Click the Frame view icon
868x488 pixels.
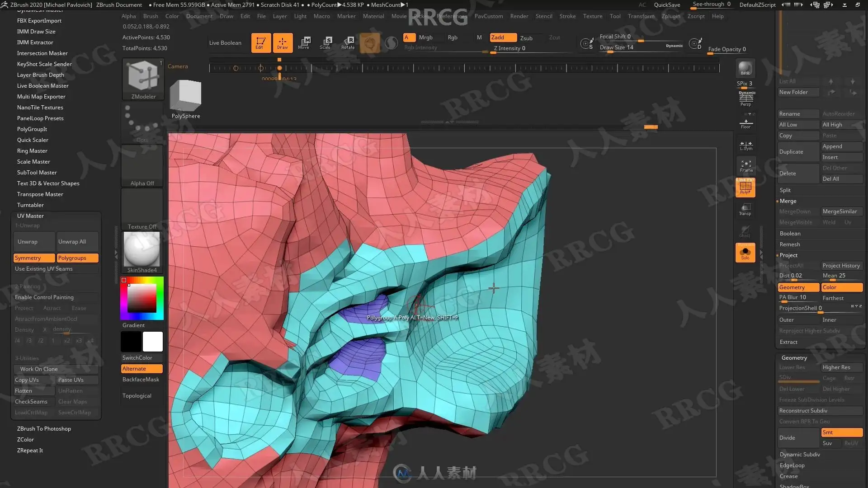click(x=746, y=166)
